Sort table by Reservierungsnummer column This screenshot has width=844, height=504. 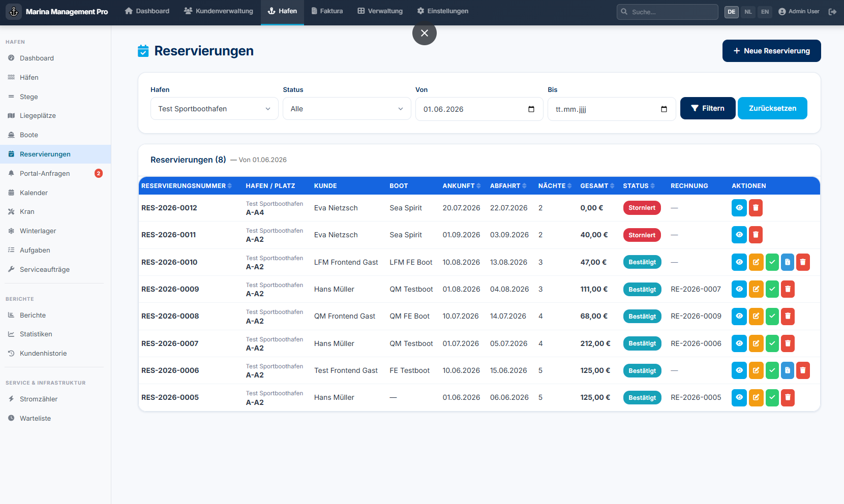tap(187, 186)
